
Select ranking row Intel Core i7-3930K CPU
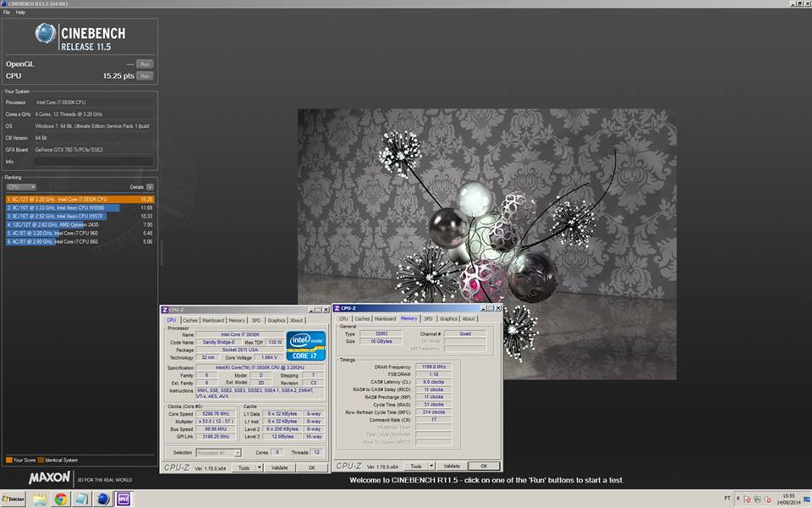click(80, 199)
